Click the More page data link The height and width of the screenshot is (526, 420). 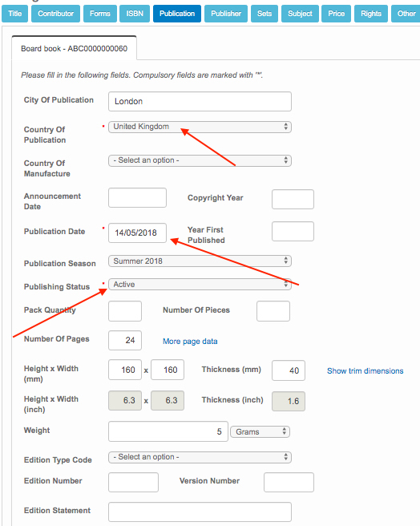pos(190,341)
